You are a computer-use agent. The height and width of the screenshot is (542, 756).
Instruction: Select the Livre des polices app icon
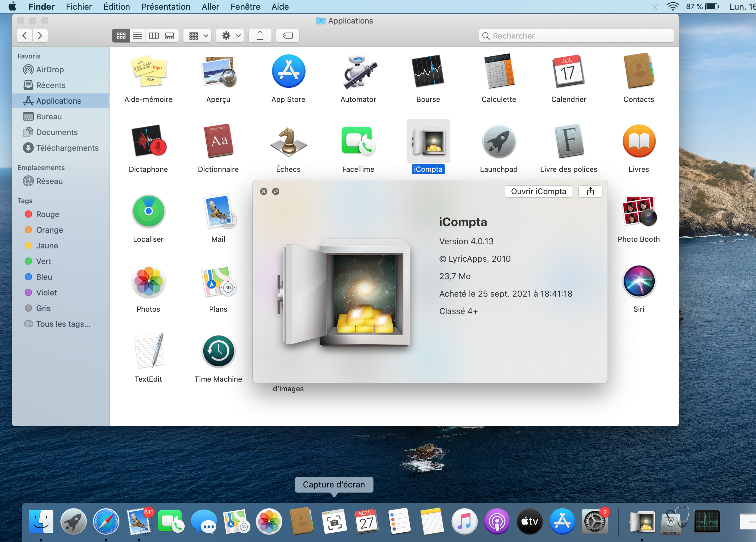pos(569,141)
